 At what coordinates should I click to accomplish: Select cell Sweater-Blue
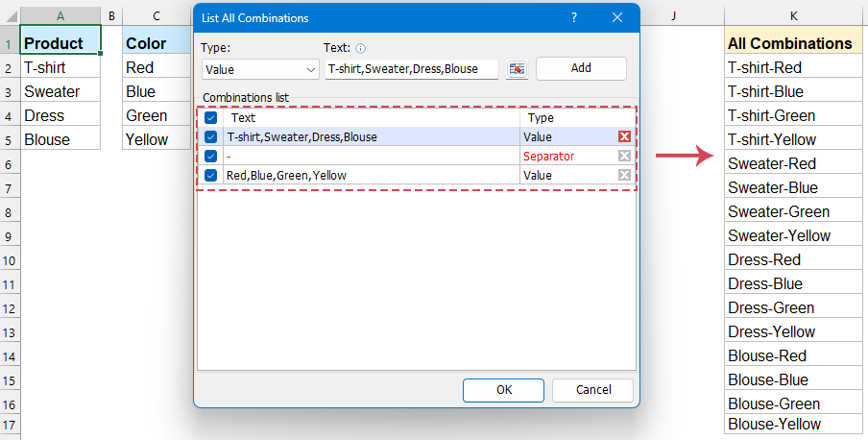(x=793, y=187)
